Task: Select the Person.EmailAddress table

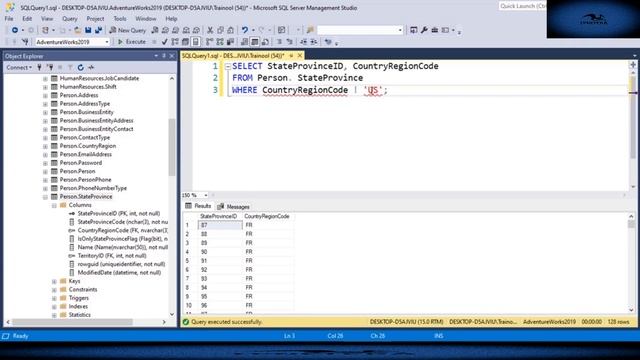Action: pos(85,155)
